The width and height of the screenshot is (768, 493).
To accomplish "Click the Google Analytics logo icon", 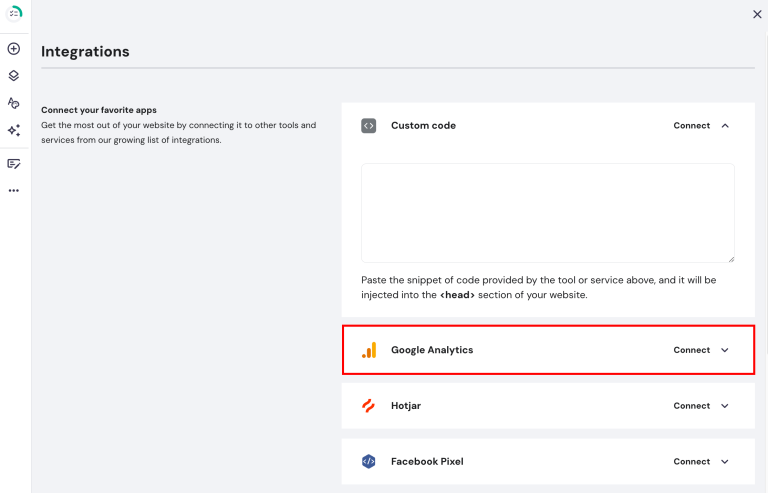I will pyautogui.click(x=369, y=350).
